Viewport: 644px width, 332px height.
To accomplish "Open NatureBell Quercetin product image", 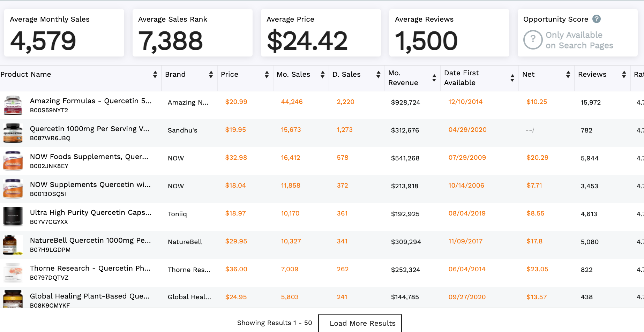I will point(13,245).
